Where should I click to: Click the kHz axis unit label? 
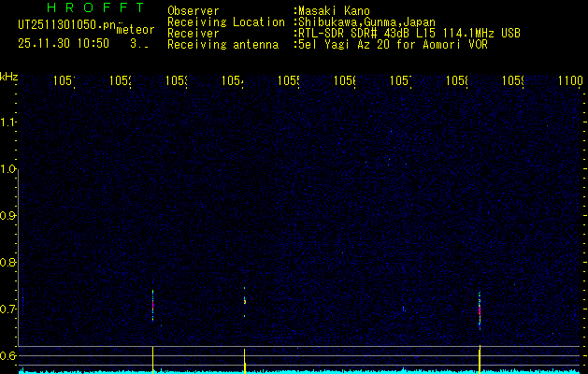click(x=9, y=77)
